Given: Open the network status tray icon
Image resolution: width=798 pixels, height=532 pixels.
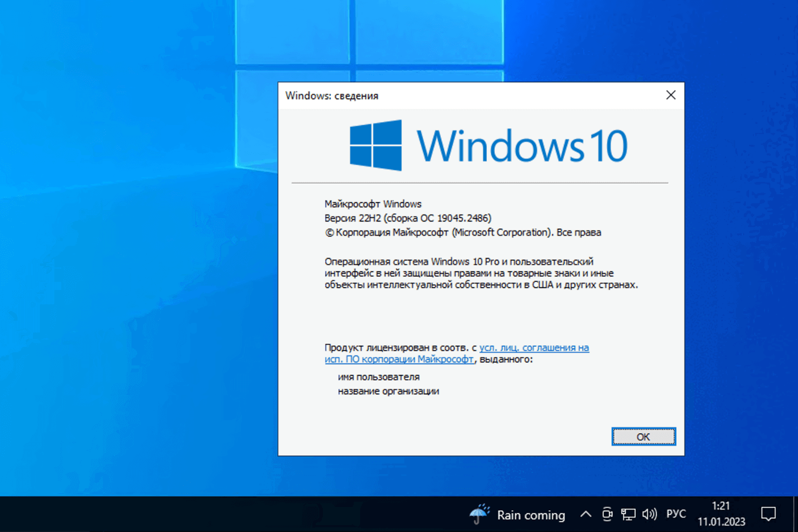Looking at the screenshot, I should (x=628, y=514).
